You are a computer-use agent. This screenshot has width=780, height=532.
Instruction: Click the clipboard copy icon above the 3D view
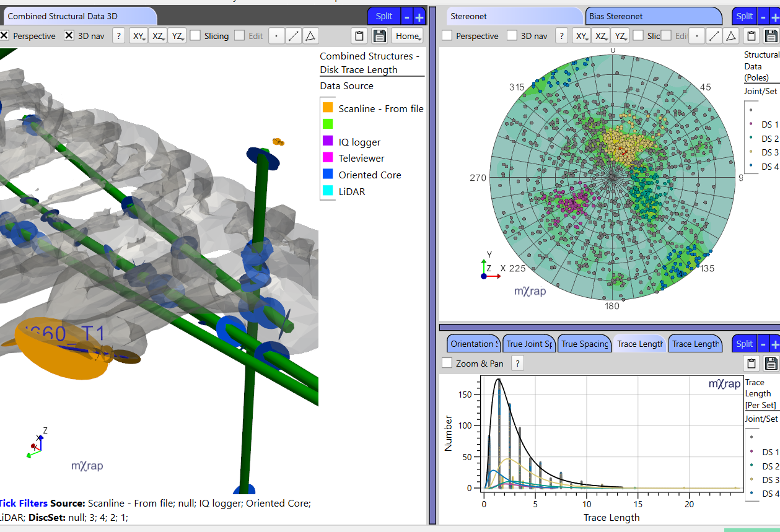pos(359,35)
